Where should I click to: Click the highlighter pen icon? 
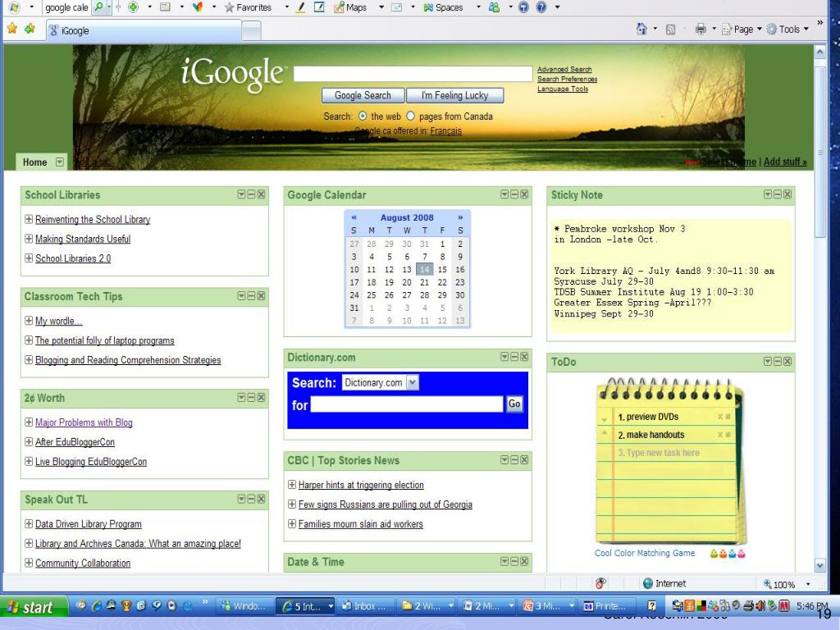[x=301, y=7]
